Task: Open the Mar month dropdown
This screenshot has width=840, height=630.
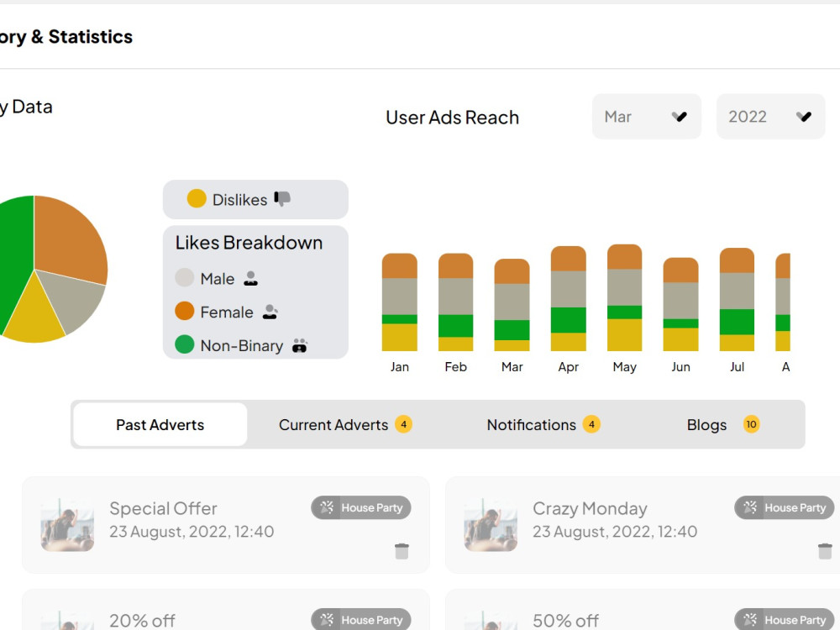Action: pyautogui.click(x=647, y=116)
